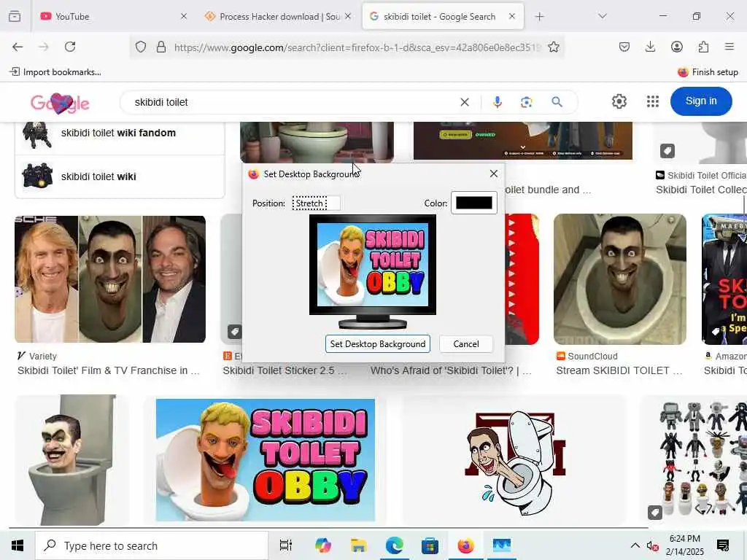
Task: Clear the Google search box with X
Action: [x=465, y=102]
